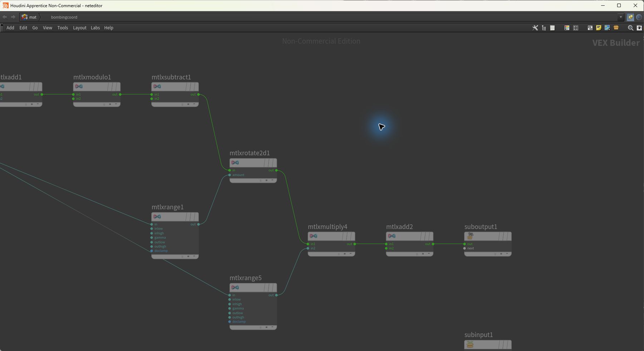Open the Labs menu
This screenshot has height=351, width=644.
(x=95, y=28)
